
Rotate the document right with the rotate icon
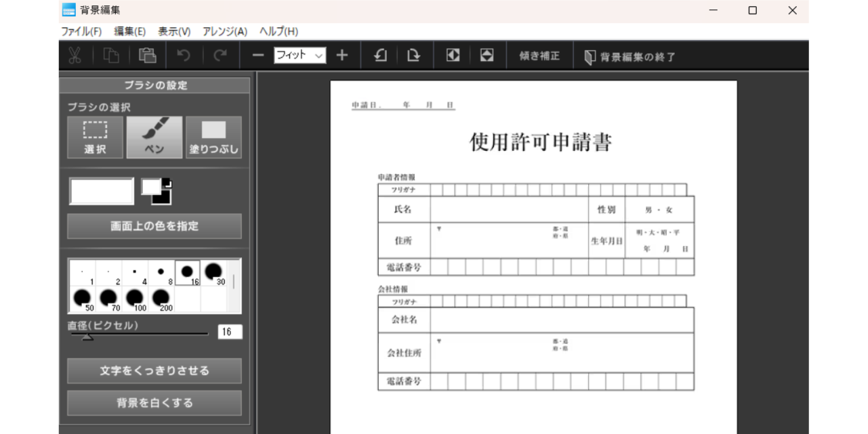[x=413, y=55]
